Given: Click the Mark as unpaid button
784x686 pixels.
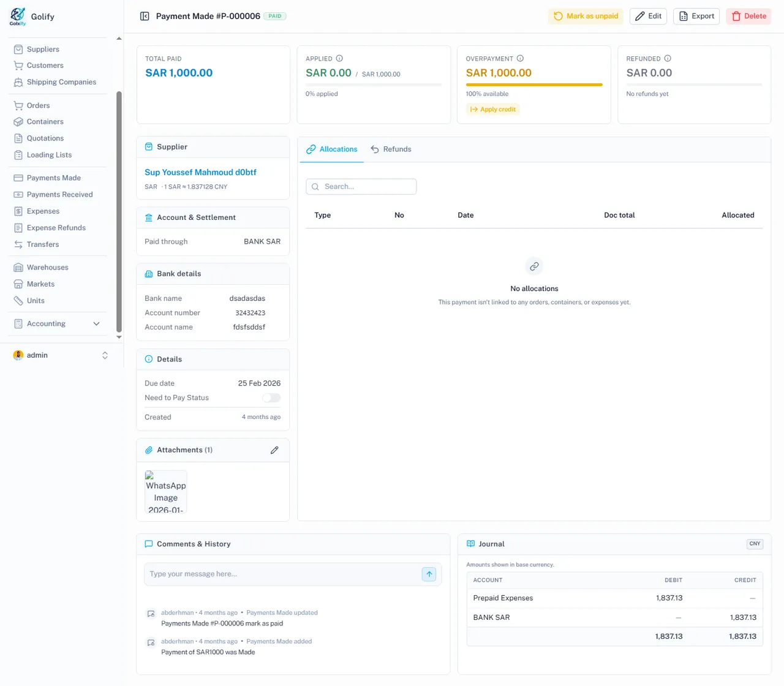Looking at the screenshot, I should tap(586, 17).
